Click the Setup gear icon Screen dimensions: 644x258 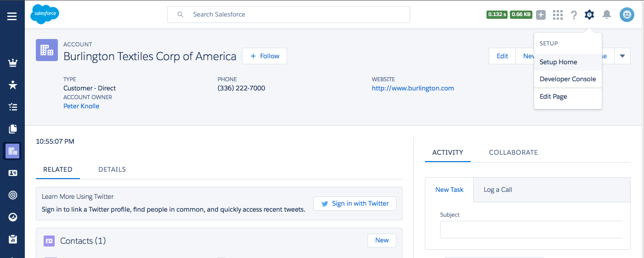(589, 15)
